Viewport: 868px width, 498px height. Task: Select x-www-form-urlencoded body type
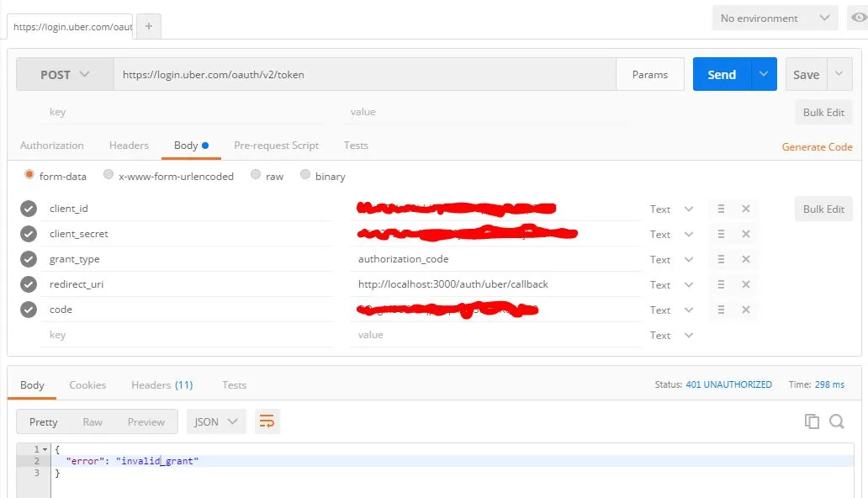(x=108, y=174)
